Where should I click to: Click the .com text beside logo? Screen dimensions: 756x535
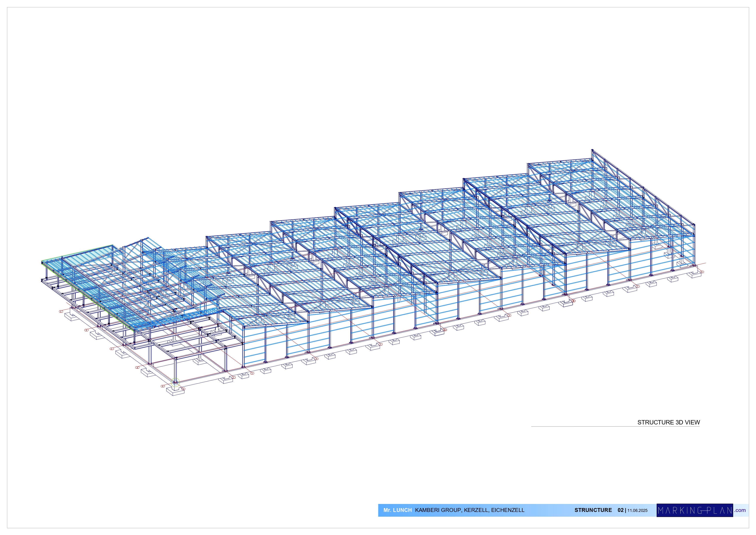(x=740, y=510)
